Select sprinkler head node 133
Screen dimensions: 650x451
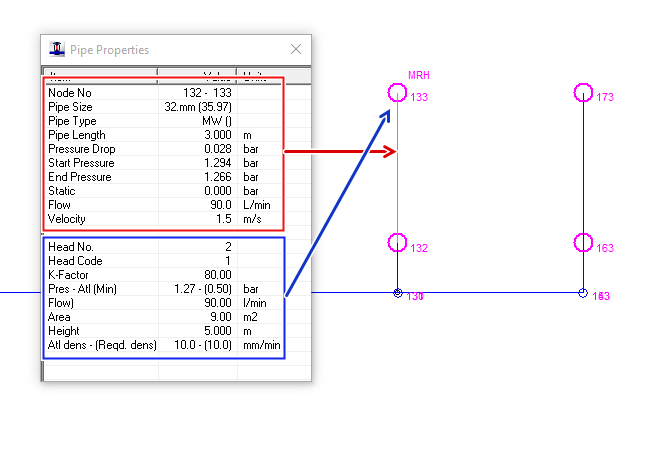tap(397, 93)
